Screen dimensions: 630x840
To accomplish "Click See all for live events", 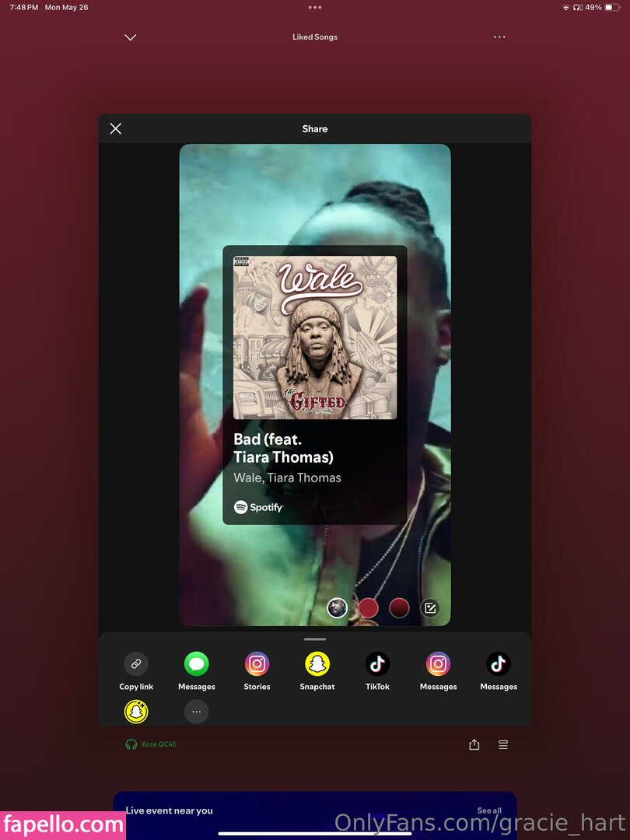I will pyautogui.click(x=489, y=810).
